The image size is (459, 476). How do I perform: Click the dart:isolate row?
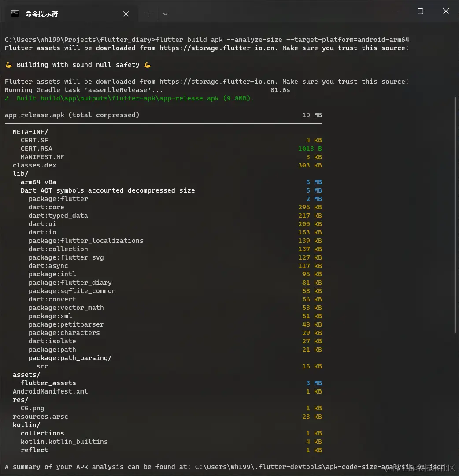[x=175, y=341]
